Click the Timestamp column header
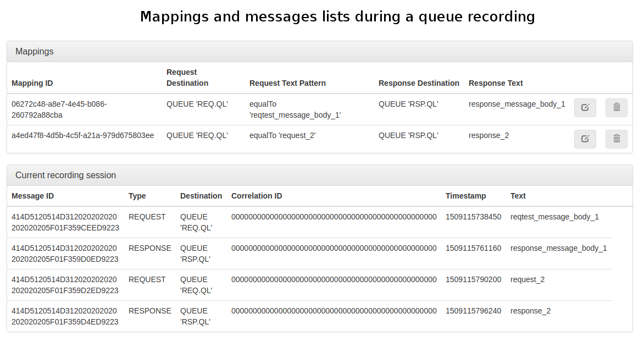Screen dimensions: 644x341 pos(465,196)
